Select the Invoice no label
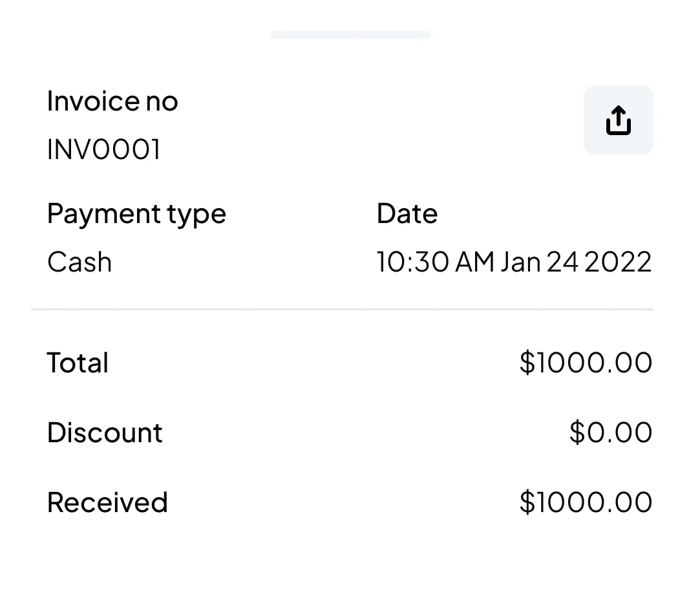 point(112,101)
